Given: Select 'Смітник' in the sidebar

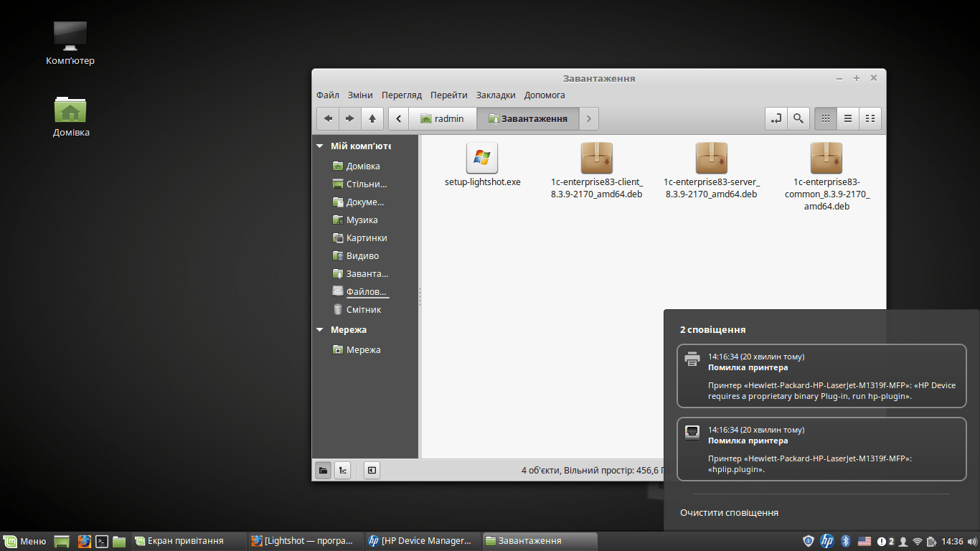Looking at the screenshot, I should point(363,310).
